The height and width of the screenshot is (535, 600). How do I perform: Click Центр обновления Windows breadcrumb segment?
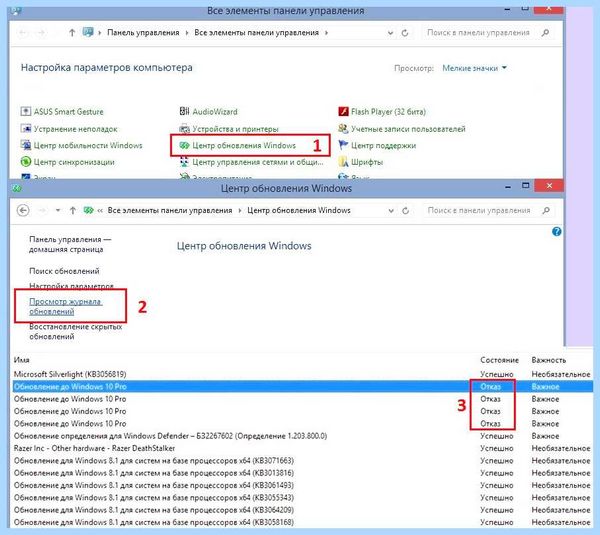click(x=299, y=210)
